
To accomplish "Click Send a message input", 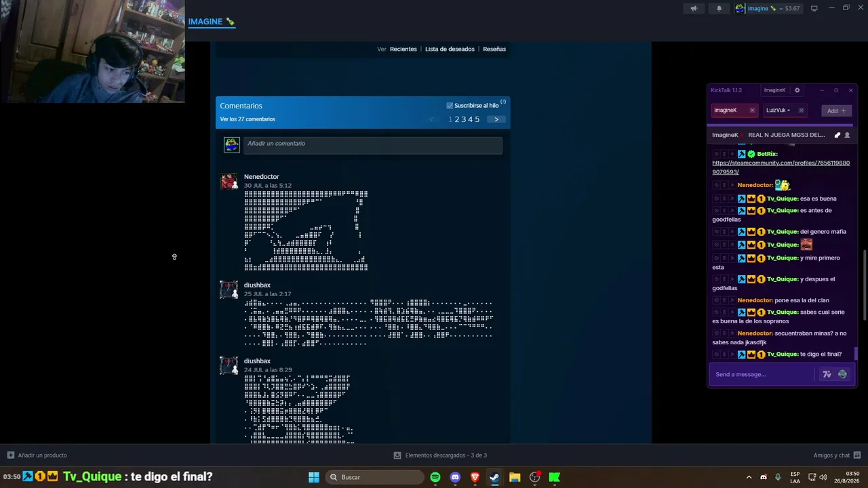I will 762,374.
